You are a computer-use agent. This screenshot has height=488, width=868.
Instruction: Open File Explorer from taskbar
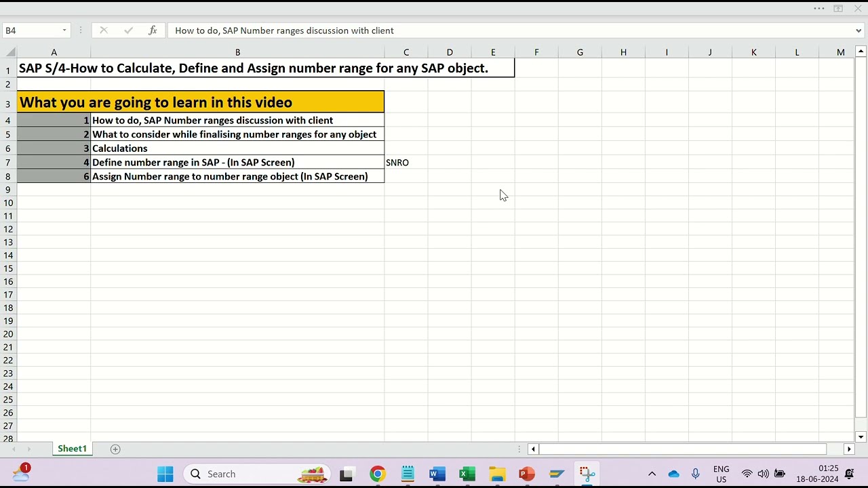pos(497,474)
